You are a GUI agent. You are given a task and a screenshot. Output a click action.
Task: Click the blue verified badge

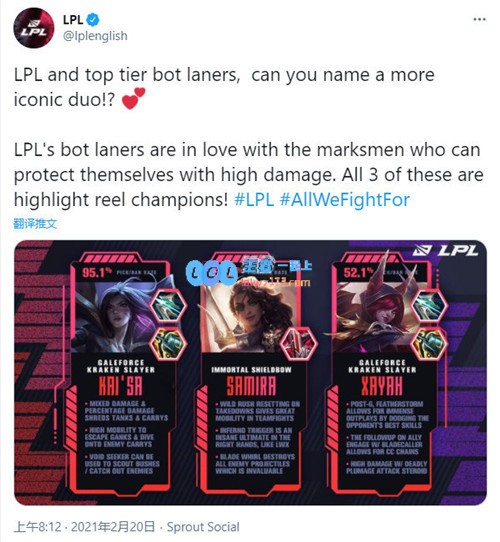pos(93,20)
